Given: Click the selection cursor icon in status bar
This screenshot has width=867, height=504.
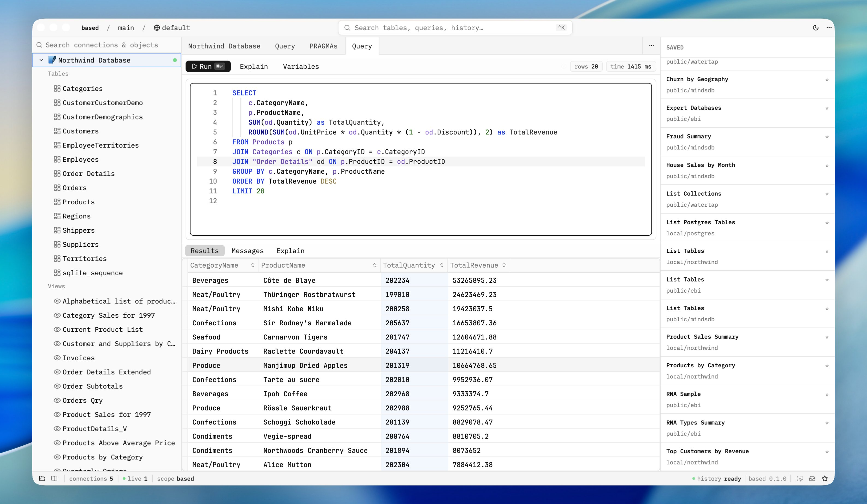Looking at the screenshot, I should pos(800,478).
